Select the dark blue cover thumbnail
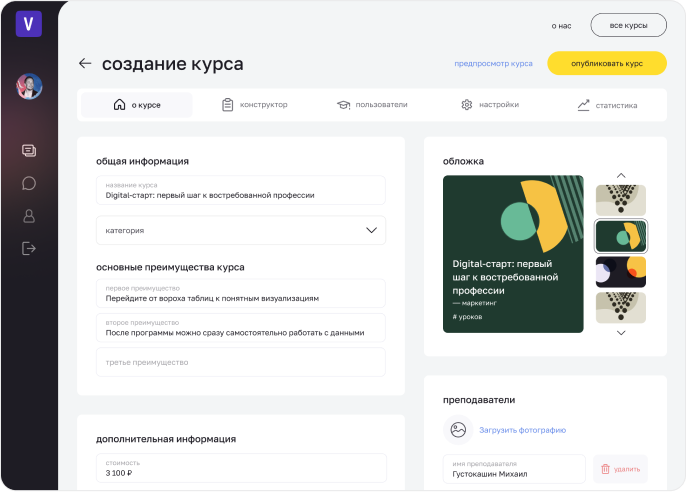Screen dimensions: 686x492 (620, 272)
